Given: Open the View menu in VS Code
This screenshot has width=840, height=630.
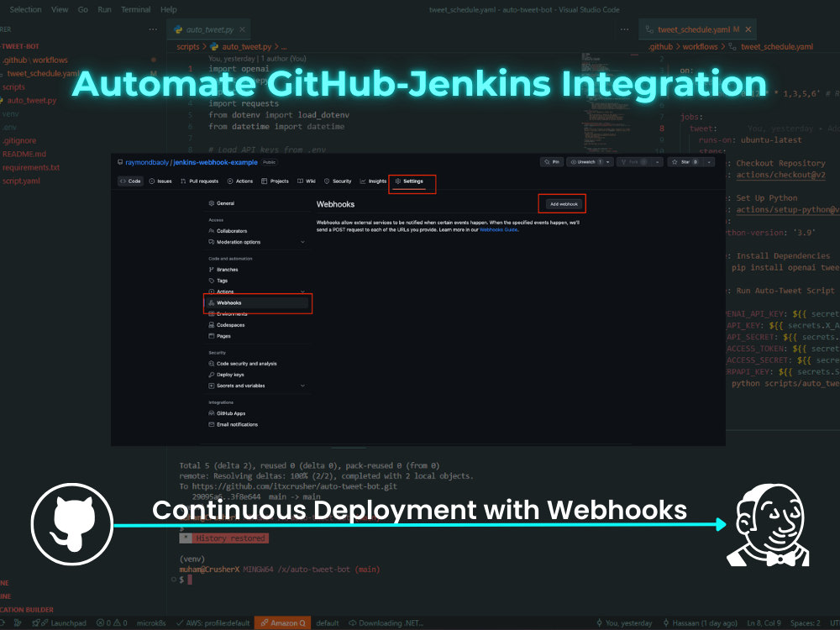Looking at the screenshot, I should pyautogui.click(x=60, y=9).
